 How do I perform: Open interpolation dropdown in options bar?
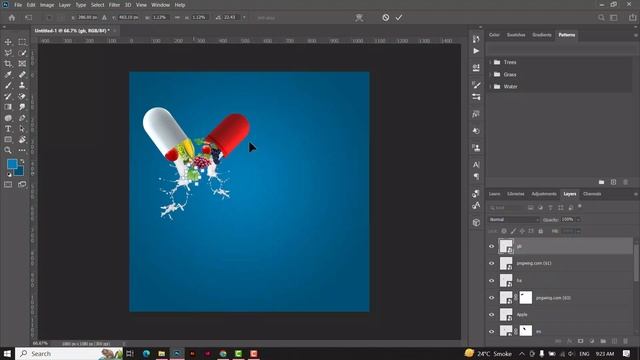click(244, 18)
